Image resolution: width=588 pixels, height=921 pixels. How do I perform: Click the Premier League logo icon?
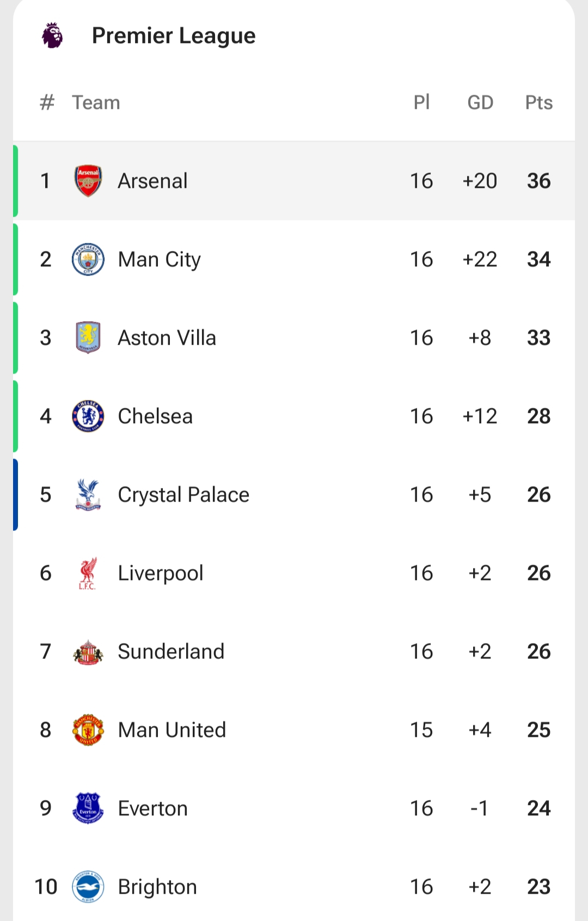click(52, 35)
